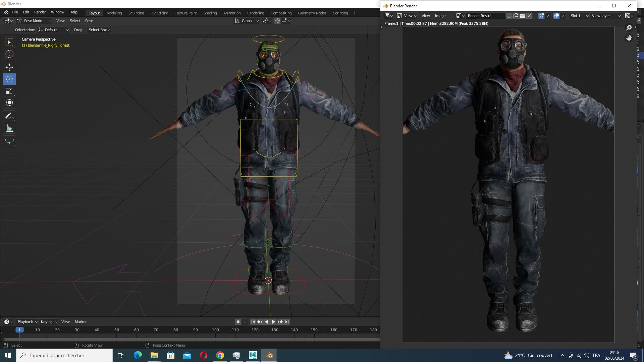Viewport: 644px width, 362px height.
Task: Open the Pose menu in viewport header
Action: [x=89, y=21]
